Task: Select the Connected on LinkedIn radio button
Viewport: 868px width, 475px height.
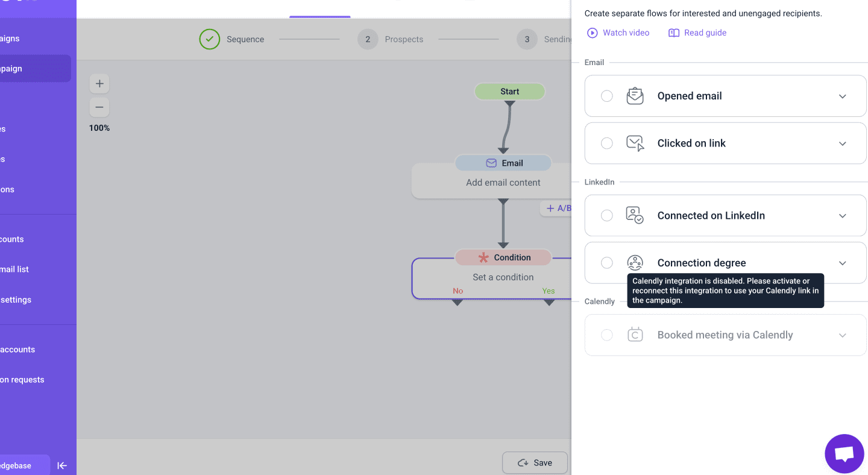Action: [607, 215]
